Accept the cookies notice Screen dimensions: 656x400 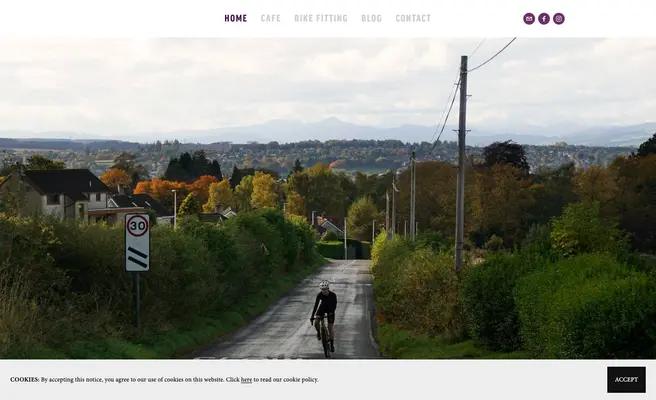(626, 380)
